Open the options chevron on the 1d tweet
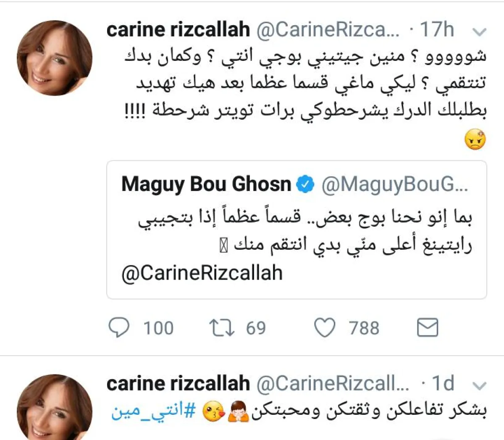504x440 pixels. point(479,385)
